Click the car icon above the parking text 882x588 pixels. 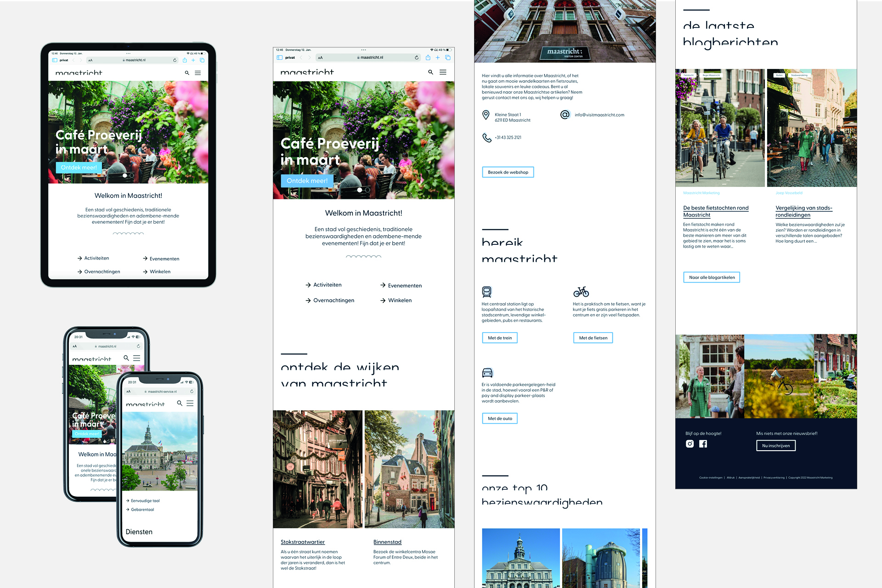pyautogui.click(x=487, y=373)
